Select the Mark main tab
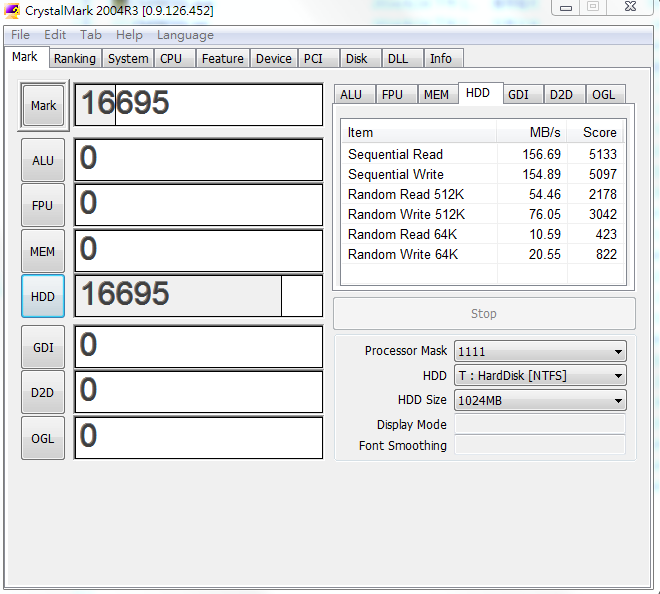 [25, 57]
